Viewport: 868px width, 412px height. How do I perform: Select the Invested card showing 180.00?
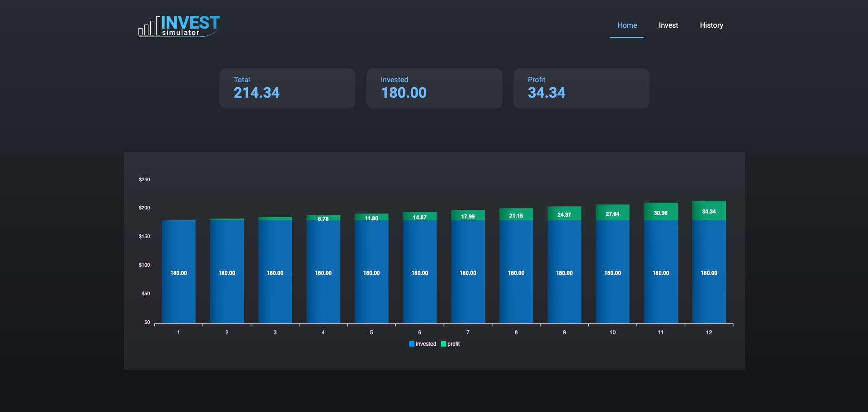[434, 88]
